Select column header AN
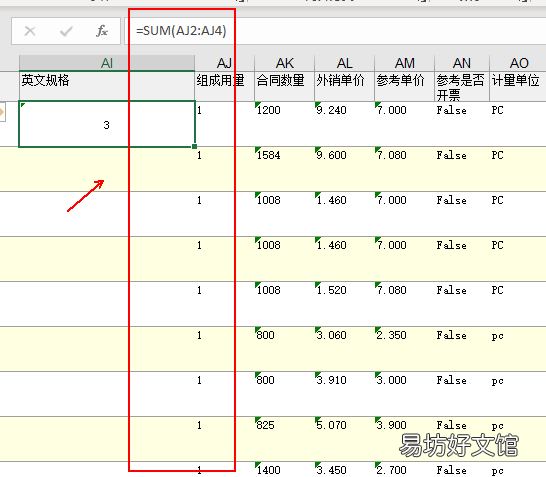Image resolution: width=546 pixels, height=477 pixels. 462,63
